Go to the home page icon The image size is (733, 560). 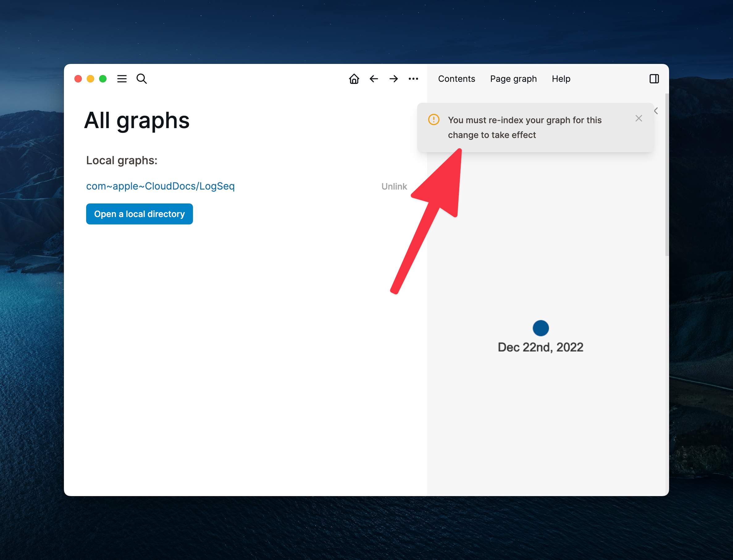click(x=354, y=79)
